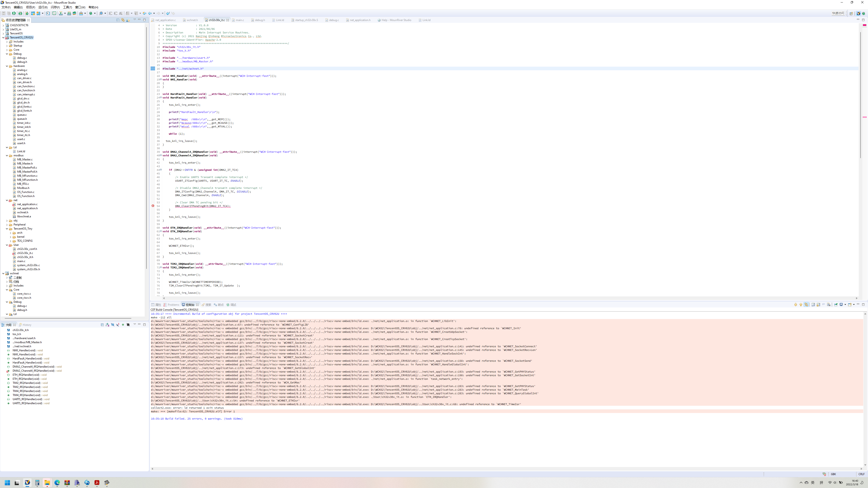
Task: Open the download icon dropdown arrow
Action: [x=65, y=14]
